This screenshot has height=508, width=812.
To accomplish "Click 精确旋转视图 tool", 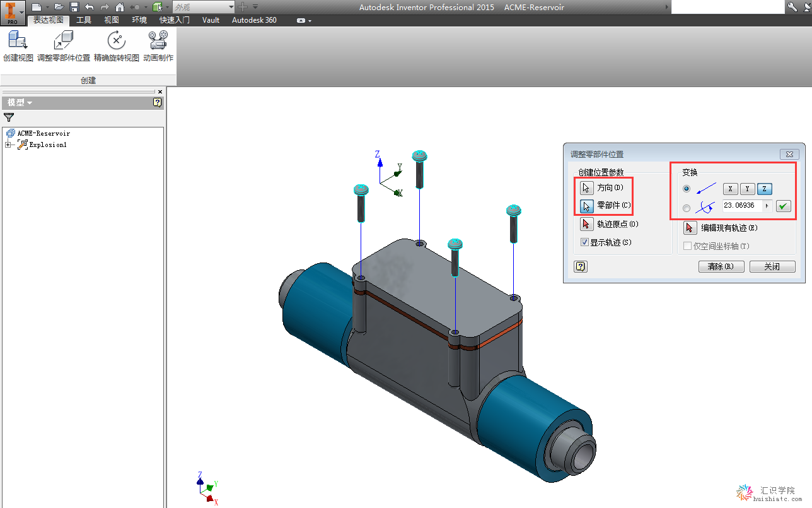I will click(117, 47).
